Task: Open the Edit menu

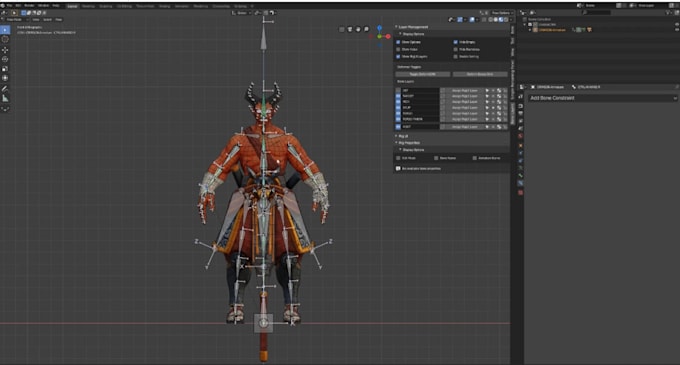Action: (18, 6)
